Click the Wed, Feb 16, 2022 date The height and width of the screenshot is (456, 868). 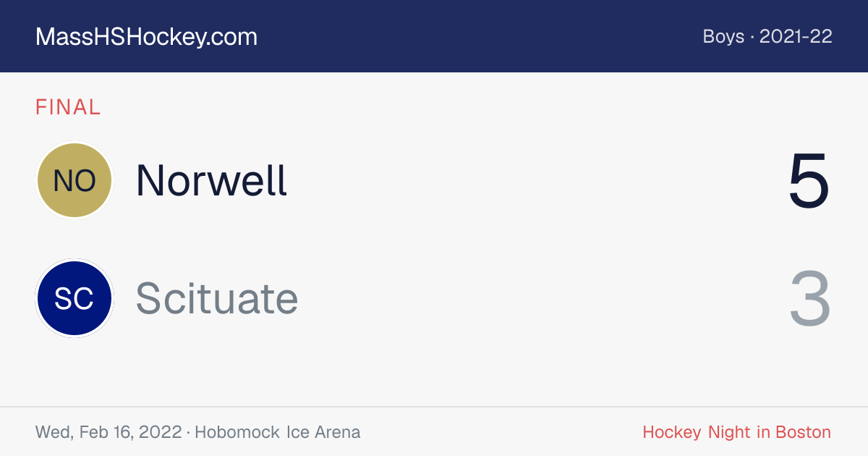point(109,432)
